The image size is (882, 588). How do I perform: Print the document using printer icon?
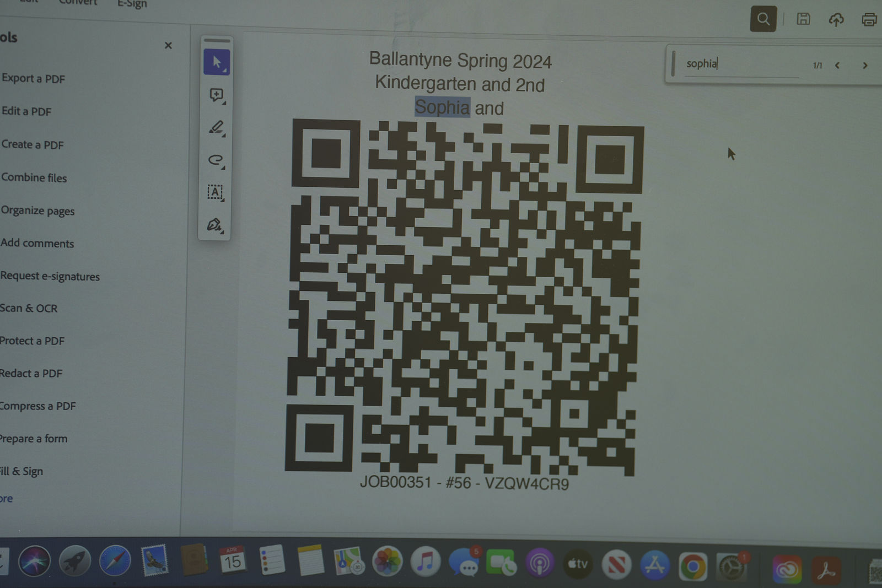869,20
